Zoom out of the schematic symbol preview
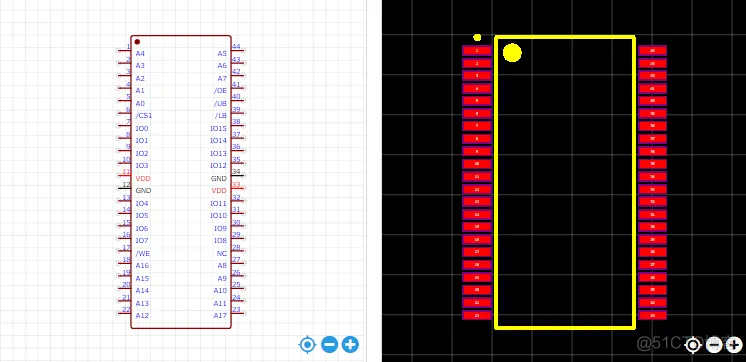Image resolution: width=746 pixels, height=362 pixels. (x=329, y=344)
